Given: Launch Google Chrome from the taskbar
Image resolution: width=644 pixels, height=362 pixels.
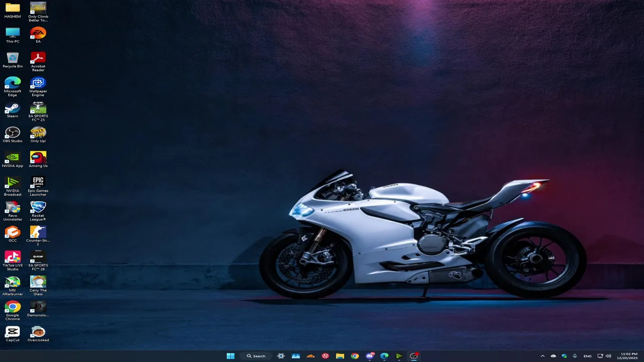Looking at the screenshot, I should pos(355,356).
